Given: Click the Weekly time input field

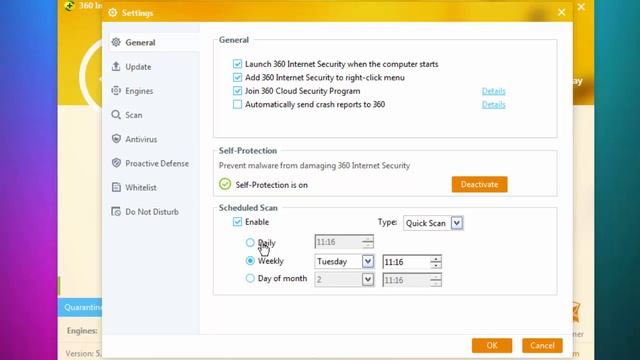Looking at the screenshot, I should click(x=406, y=262).
